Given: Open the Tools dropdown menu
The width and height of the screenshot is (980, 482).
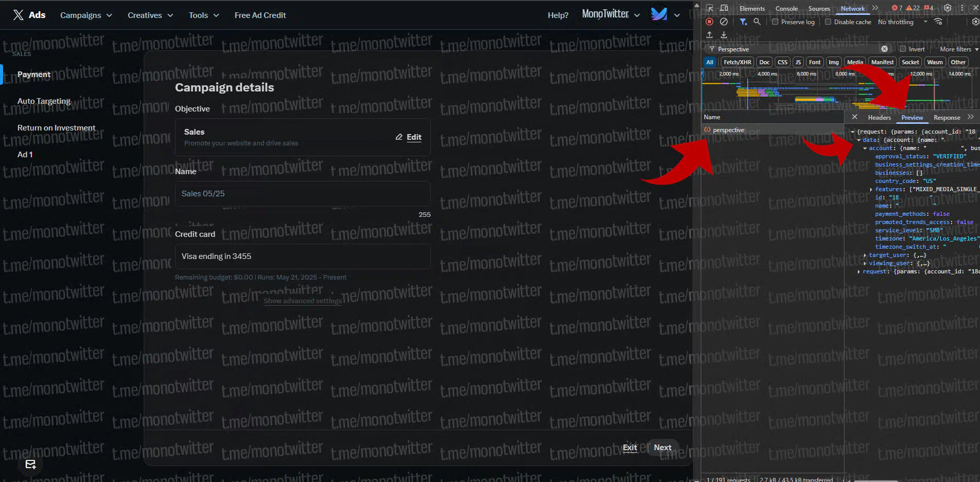Looking at the screenshot, I should click(x=203, y=15).
